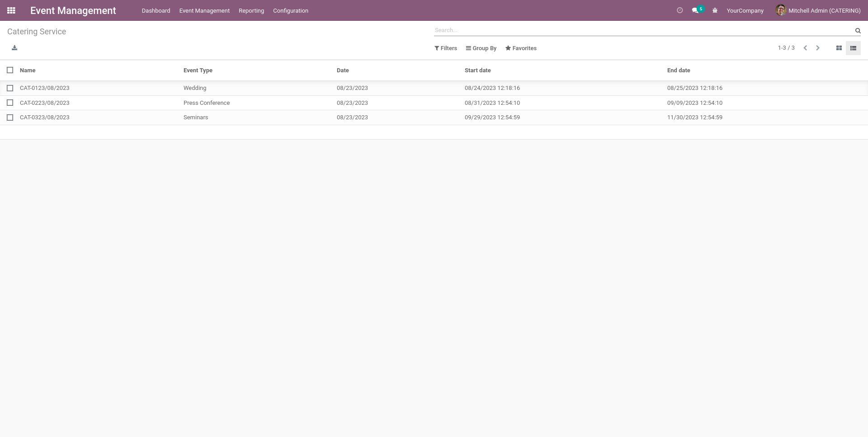868x437 pixels.
Task: Click start date 08/24/2023 12:18:16
Action: [492, 88]
